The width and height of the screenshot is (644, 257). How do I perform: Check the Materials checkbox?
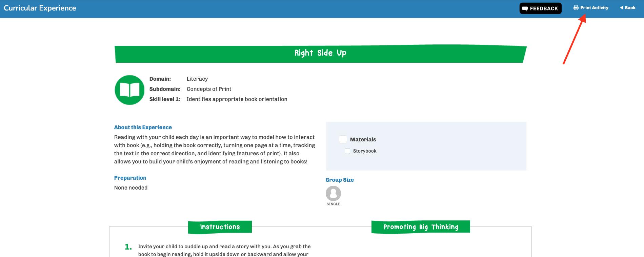343,139
